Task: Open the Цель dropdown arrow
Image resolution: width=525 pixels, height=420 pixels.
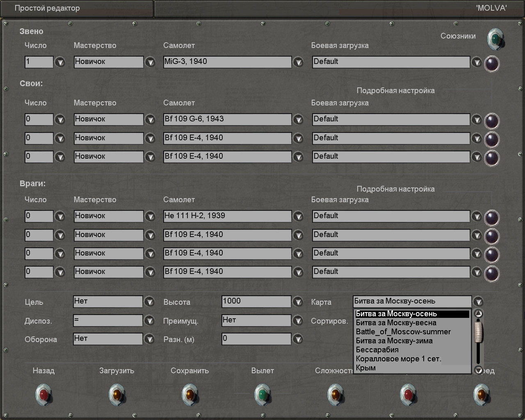Action: click(149, 302)
